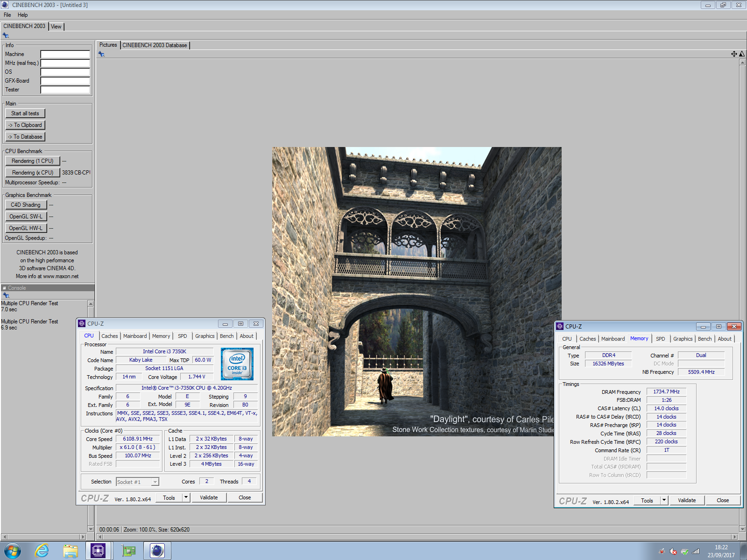Screen dimensions: 747x560
Task: Open SPD tab in CPU-Z processor window
Action: 183,336
